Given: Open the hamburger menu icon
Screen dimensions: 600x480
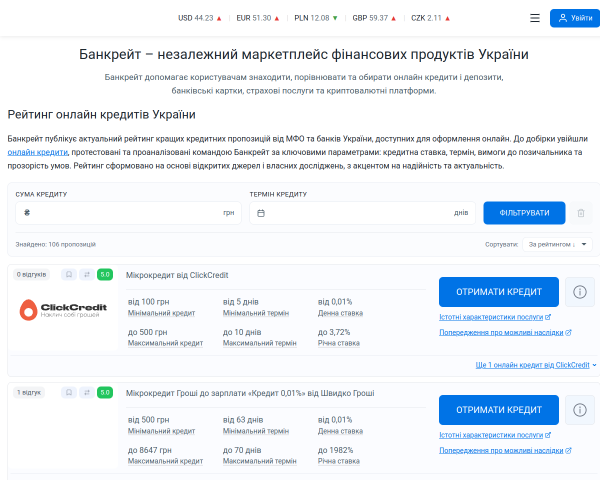Looking at the screenshot, I should click(x=535, y=18).
